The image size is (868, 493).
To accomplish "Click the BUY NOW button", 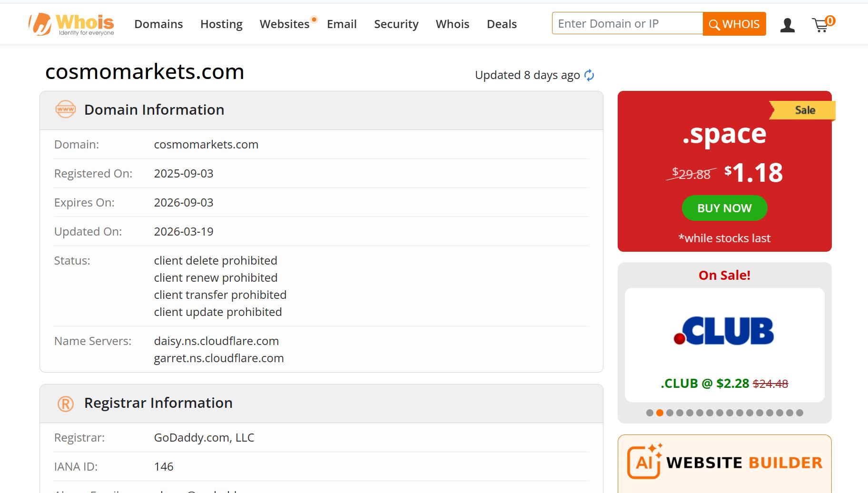I will [724, 208].
